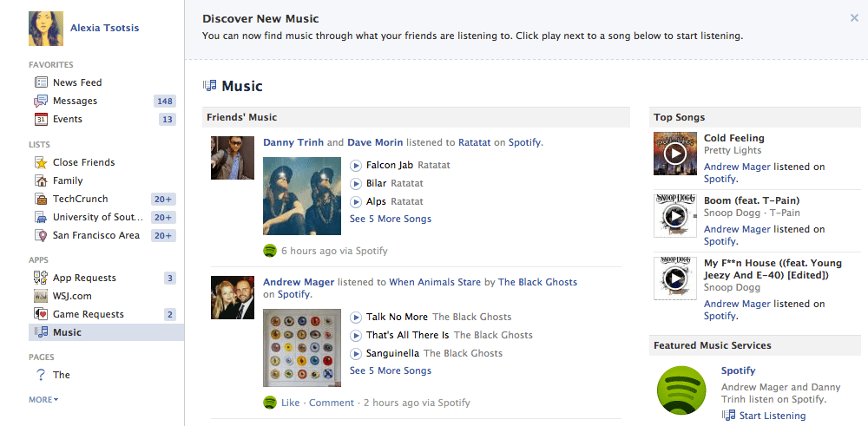The height and width of the screenshot is (426, 868).
Task: Open News Feed from sidebar
Action: tap(76, 82)
